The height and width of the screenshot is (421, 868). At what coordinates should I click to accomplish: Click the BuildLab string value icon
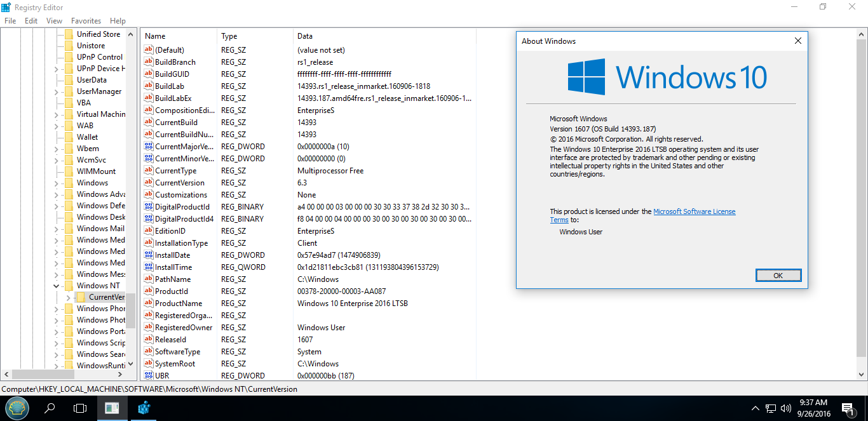pos(148,86)
